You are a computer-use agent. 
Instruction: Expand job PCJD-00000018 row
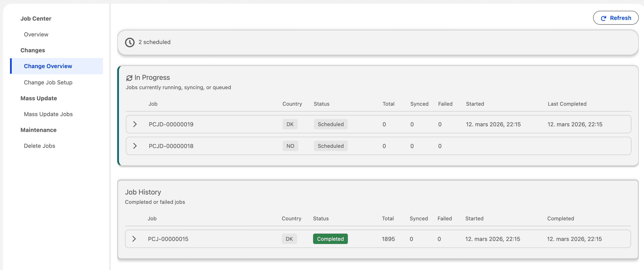point(135,146)
